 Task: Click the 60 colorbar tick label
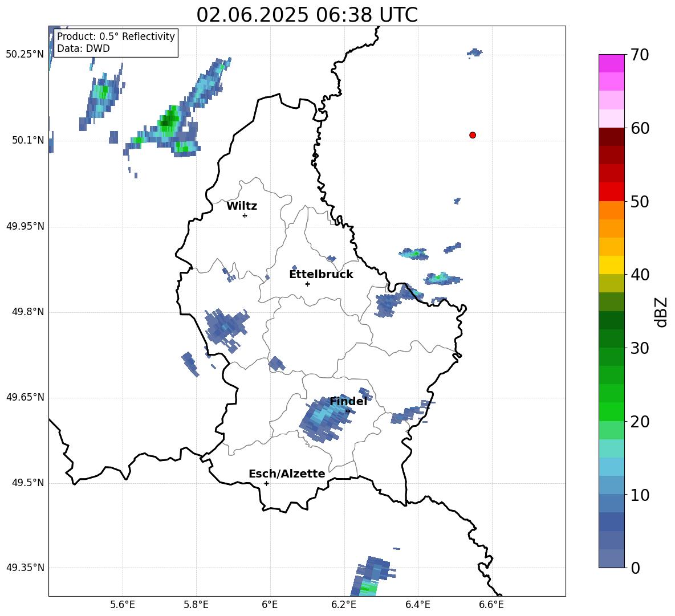pos(639,128)
